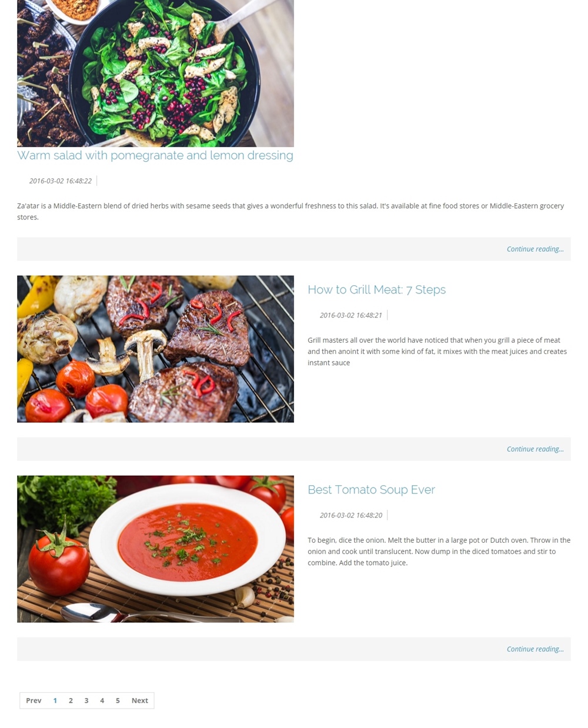
Task: Go to the Prev pagination button
Action: click(34, 700)
